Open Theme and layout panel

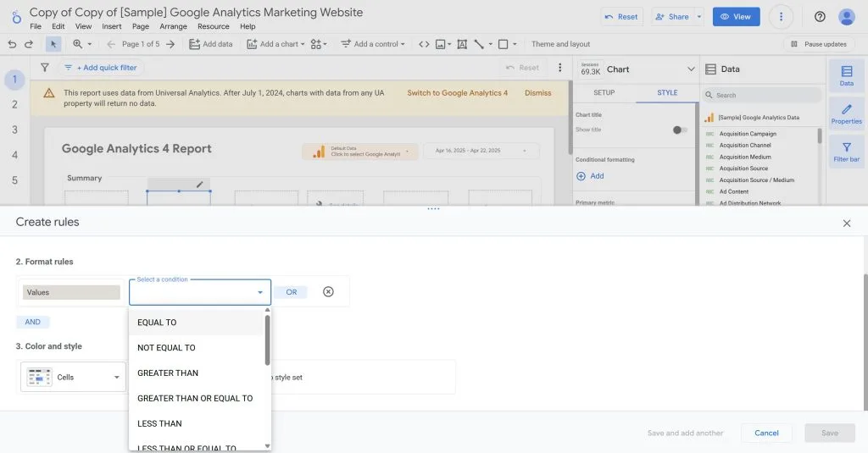(561, 44)
